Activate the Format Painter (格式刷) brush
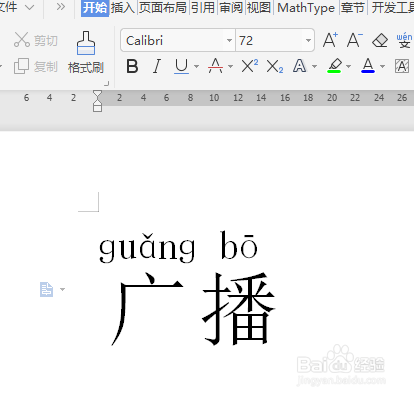This screenshot has height=398, width=414. (x=86, y=53)
